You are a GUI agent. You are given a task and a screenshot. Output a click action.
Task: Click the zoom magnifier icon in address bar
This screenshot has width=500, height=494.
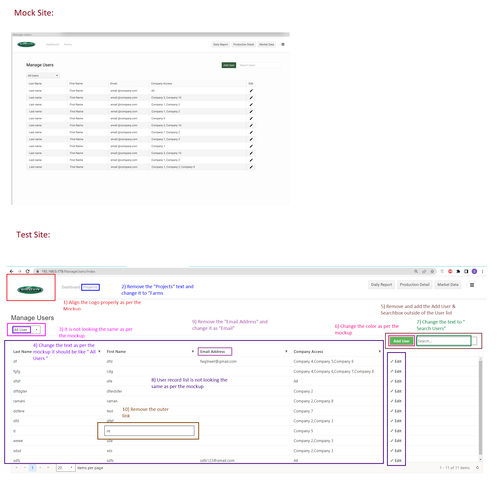tap(416, 271)
